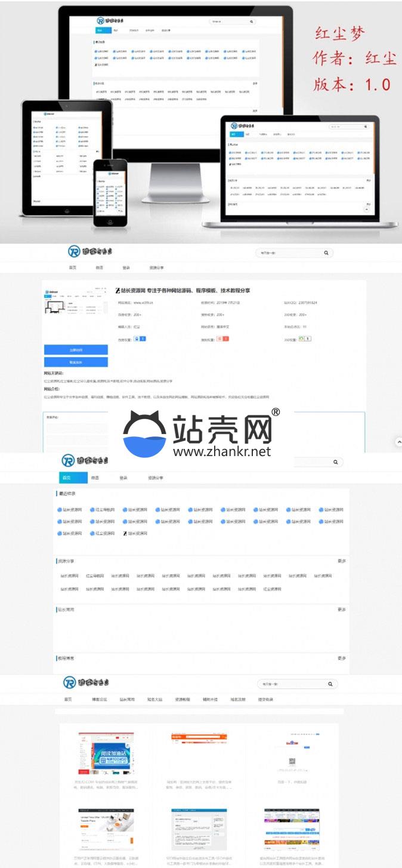Click inside the comment text area with blue border

(204, 432)
